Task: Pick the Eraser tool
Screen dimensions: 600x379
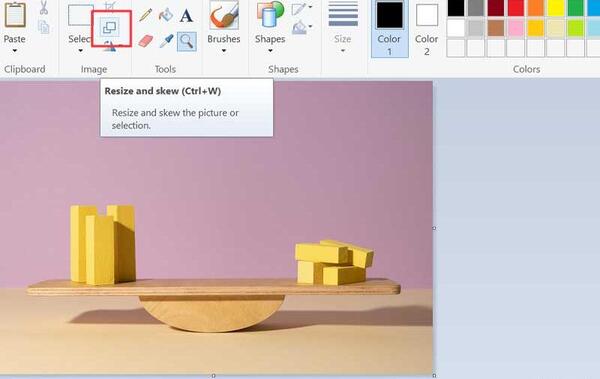Action: (145, 41)
